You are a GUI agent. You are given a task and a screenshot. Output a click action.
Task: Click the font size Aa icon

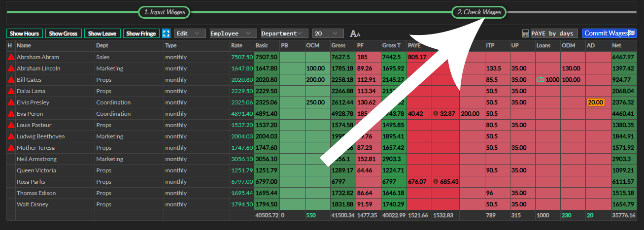[355, 33]
